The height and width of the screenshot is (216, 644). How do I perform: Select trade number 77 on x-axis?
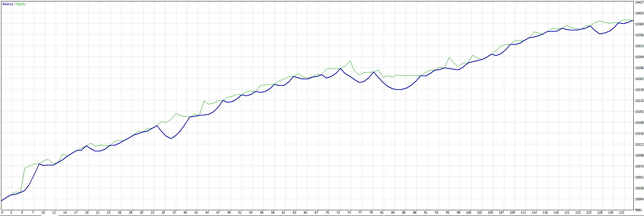click(360, 213)
